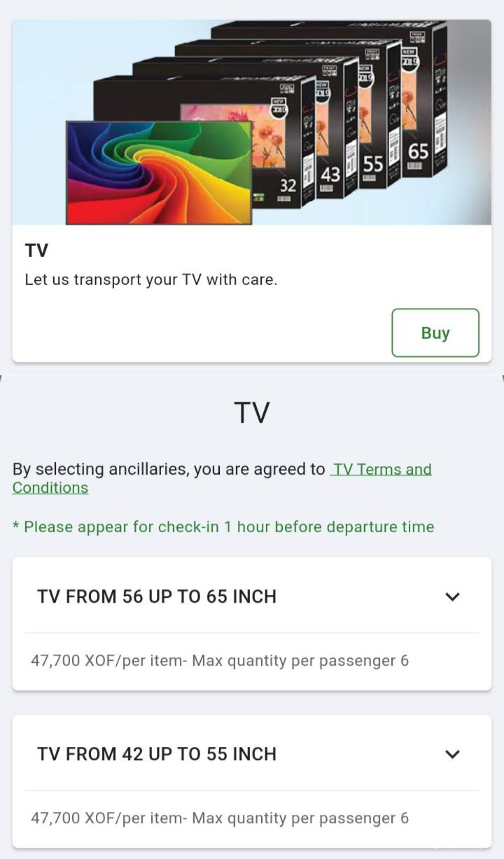Click the price line under 56 to 65 inch
The image size is (504, 859).
click(220, 661)
